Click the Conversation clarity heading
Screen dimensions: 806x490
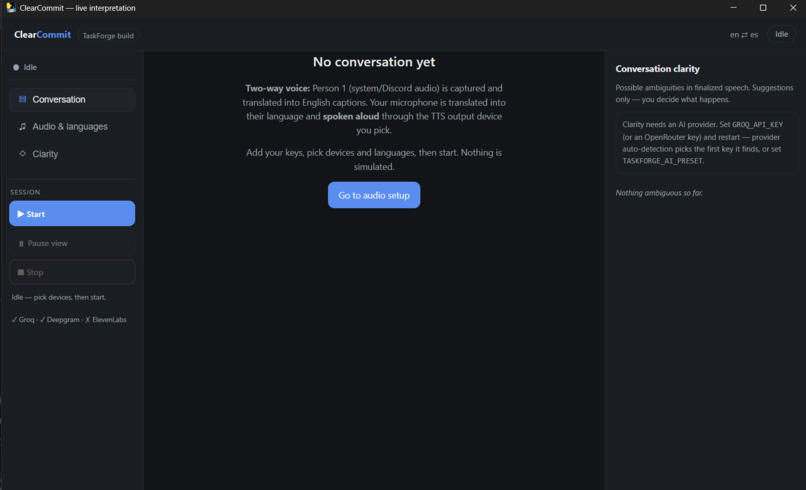coord(657,69)
